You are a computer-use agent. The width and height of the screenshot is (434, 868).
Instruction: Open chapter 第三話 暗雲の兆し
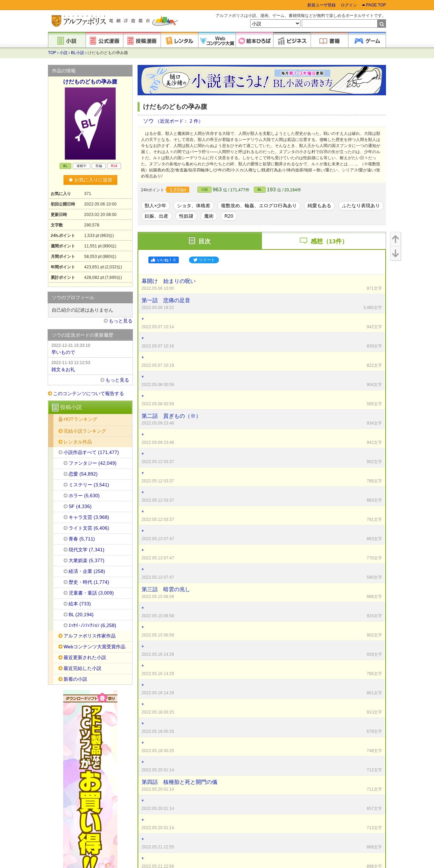tap(166, 589)
